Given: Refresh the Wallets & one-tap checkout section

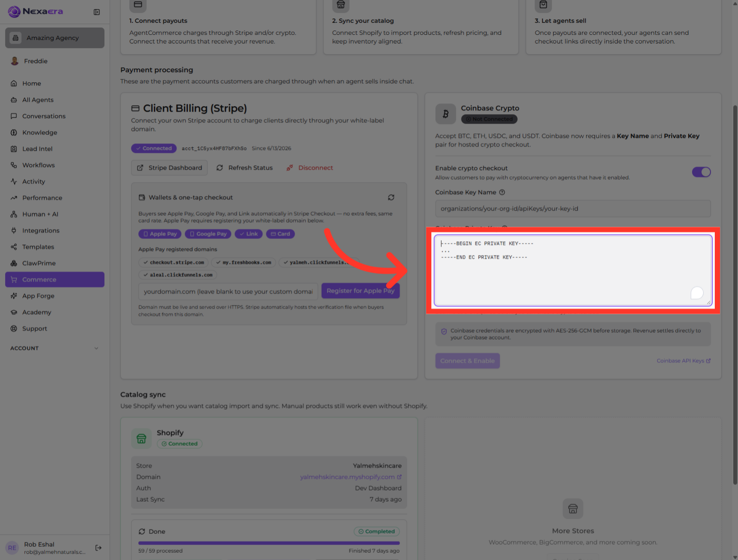Looking at the screenshot, I should [391, 198].
